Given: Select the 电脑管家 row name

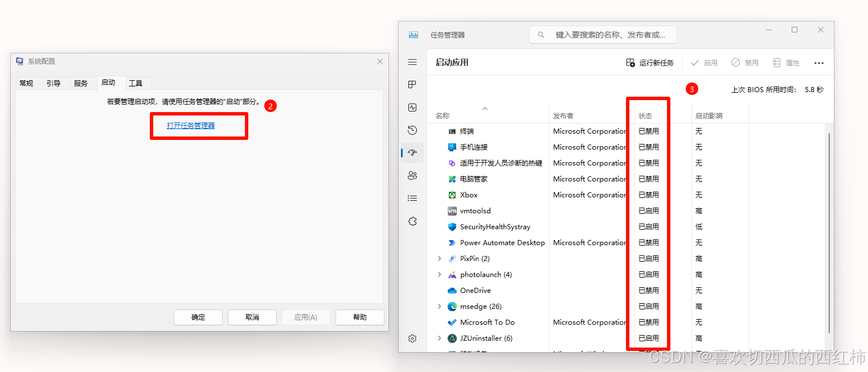Looking at the screenshot, I should (474, 179).
